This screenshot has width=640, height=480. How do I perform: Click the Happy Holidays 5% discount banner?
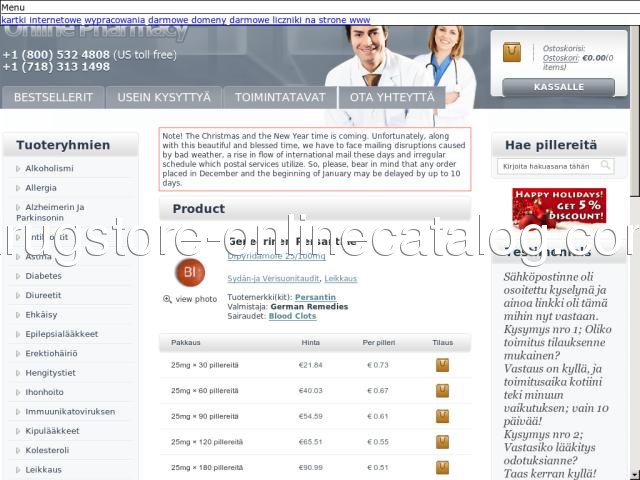click(559, 208)
